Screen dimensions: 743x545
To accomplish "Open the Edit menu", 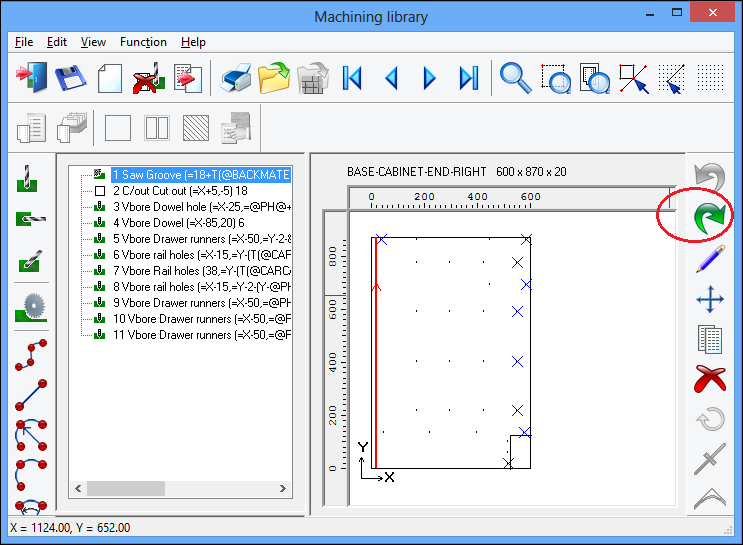I will click(57, 42).
